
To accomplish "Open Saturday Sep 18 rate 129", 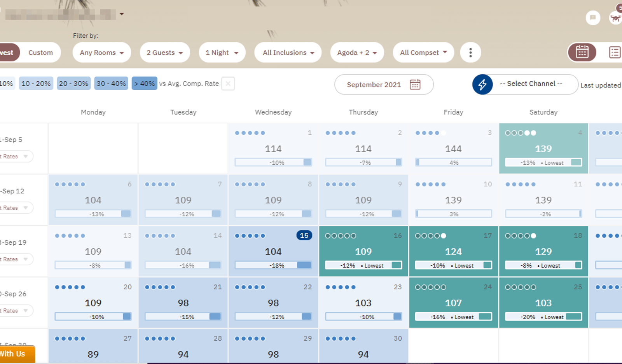I will point(543,251).
